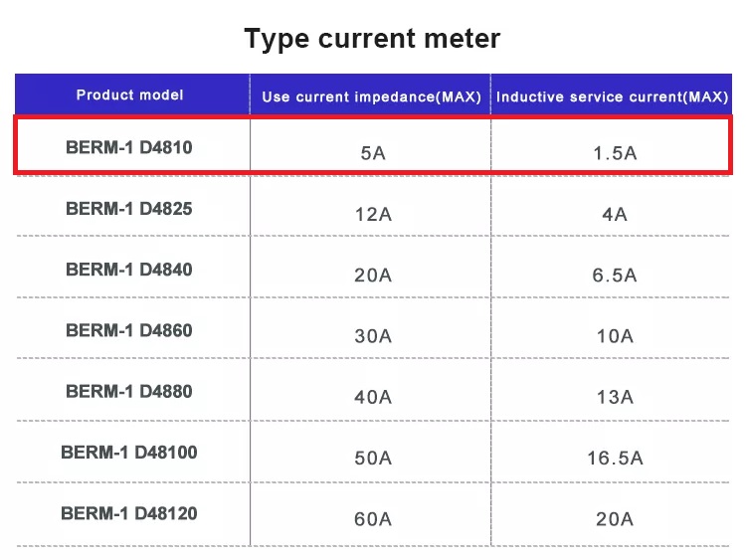The image size is (746, 560).
Task: Click the "Type current meter" title
Action: coord(372,40)
